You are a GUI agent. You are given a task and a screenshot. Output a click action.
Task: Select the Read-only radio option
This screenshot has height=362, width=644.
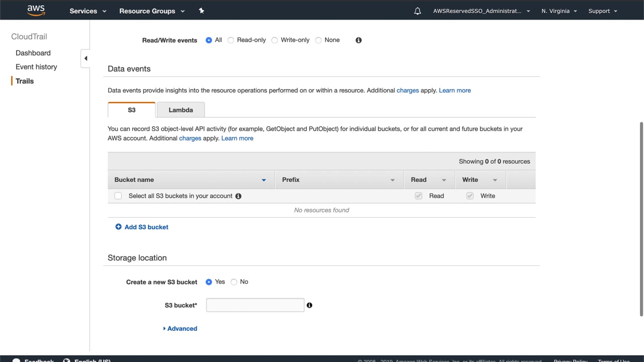tap(231, 40)
